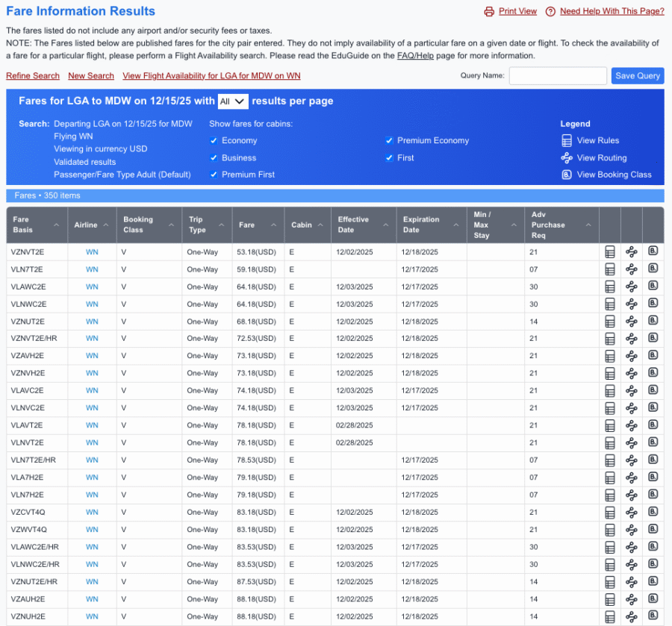672x626 pixels.
Task: View booking class for the VLAWC2E fare
Action: point(653,287)
